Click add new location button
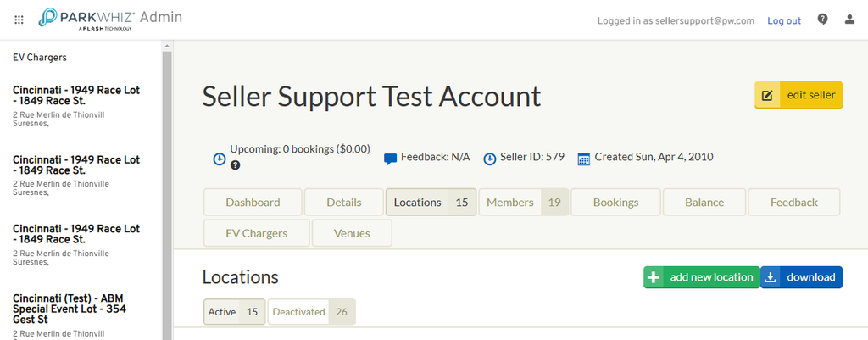 (701, 277)
